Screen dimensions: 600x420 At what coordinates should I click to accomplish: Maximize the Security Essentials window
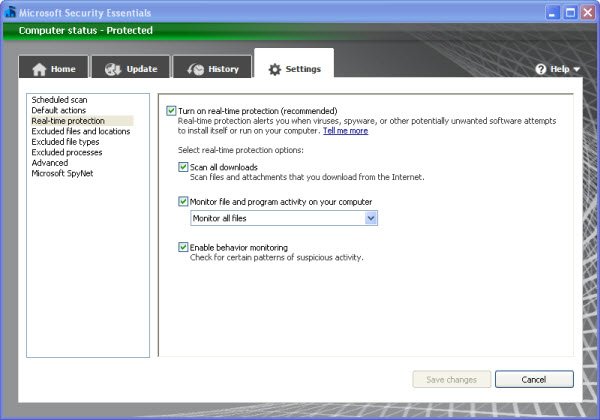click(570, 13)
